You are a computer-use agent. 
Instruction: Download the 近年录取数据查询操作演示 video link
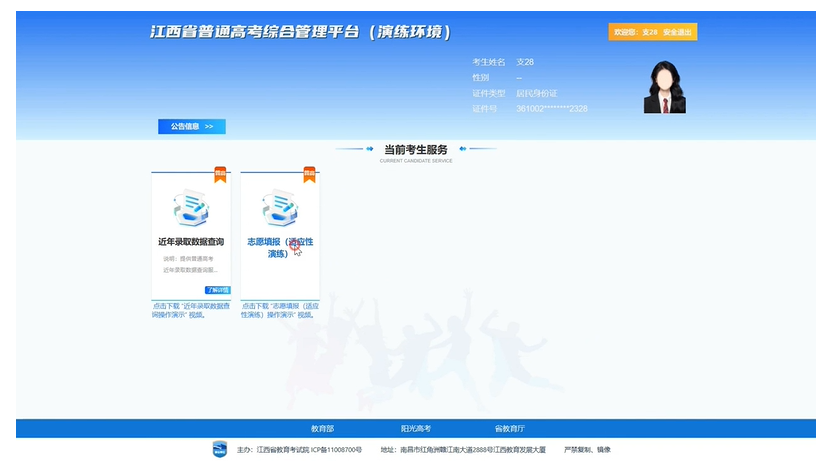(190, 310)
